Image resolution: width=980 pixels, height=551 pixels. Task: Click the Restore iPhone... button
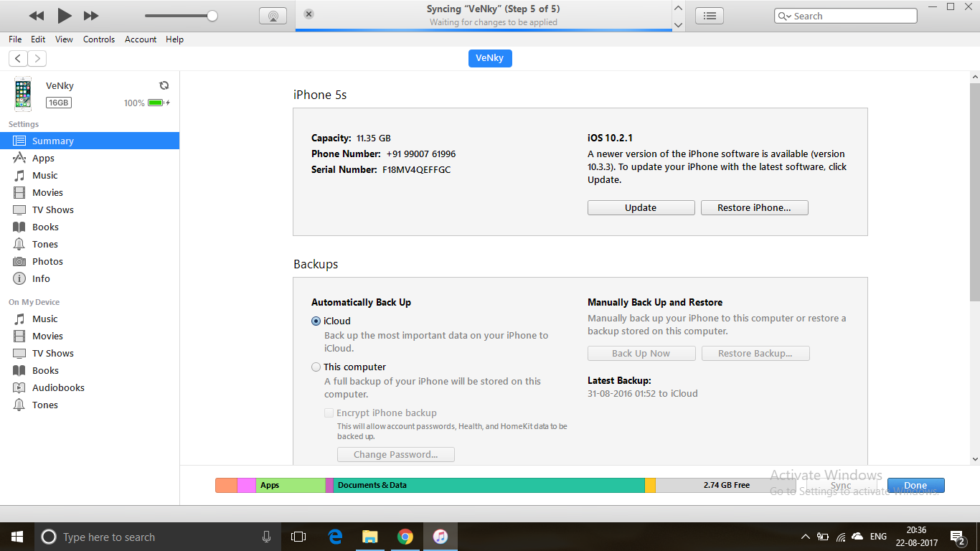point(755,207)
